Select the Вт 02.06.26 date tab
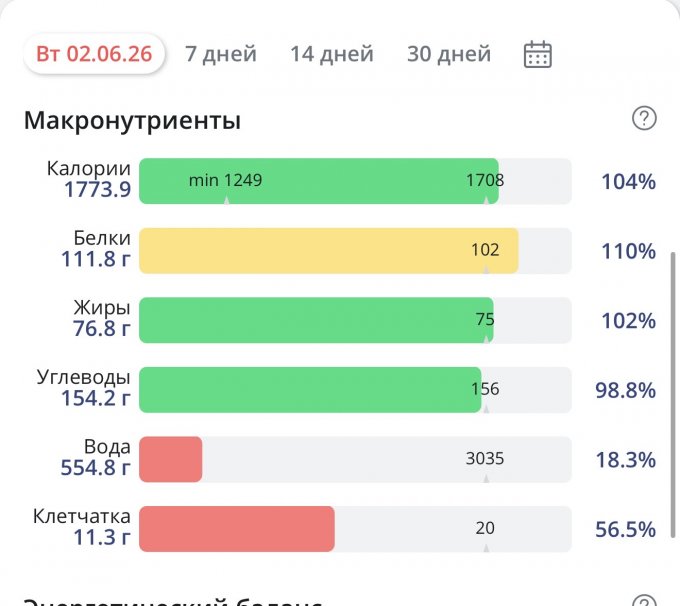 coord(94,54)
